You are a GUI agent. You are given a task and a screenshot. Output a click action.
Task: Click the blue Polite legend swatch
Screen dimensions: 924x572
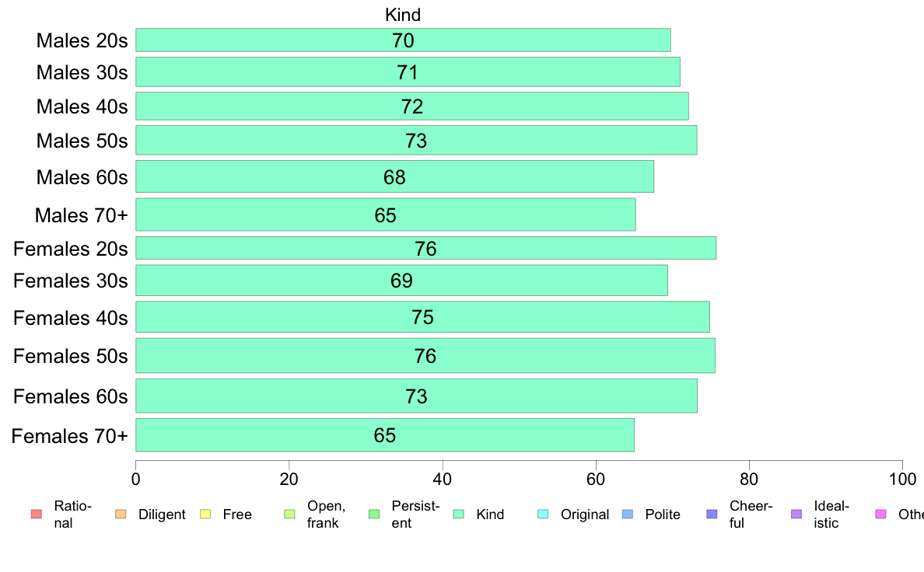coord(628,514)
